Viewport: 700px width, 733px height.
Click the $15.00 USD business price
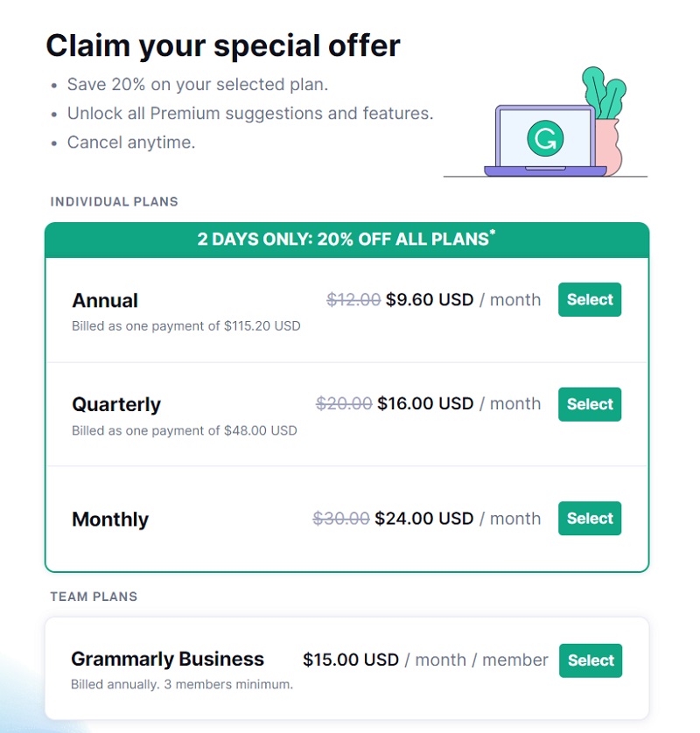pos(351,660)
